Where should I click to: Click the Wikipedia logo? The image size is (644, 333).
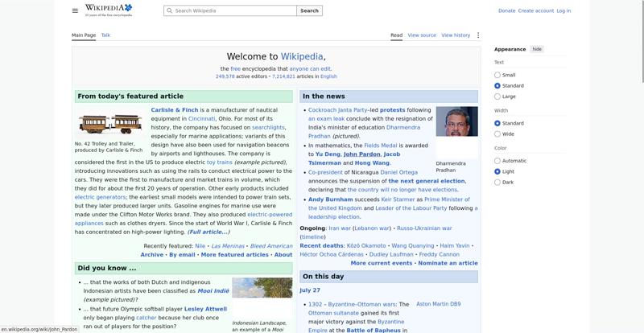[109, 10]
